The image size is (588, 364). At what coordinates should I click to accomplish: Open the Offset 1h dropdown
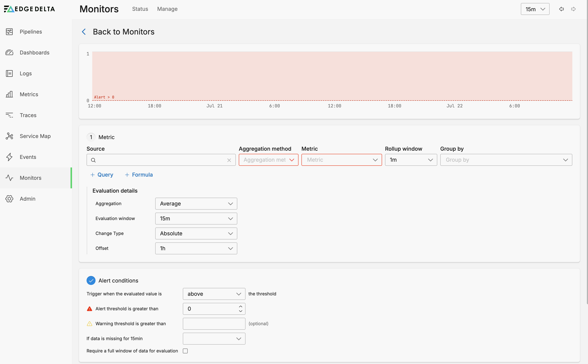[x=196, y=248]
